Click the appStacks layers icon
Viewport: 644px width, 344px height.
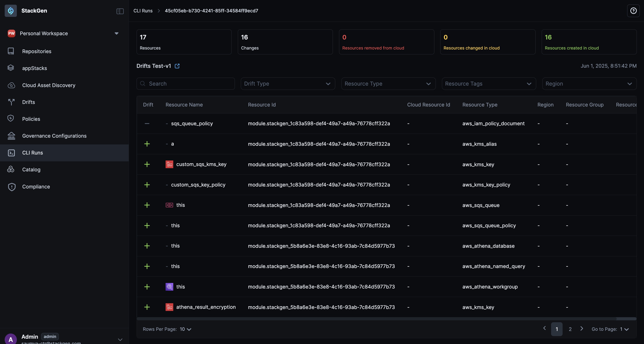coord(11,68)
